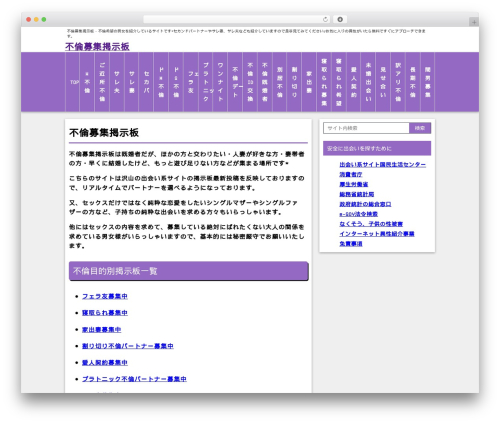
Task: Open なくそう、子供の性被害 sidebar link
Action: pos(371,224)
